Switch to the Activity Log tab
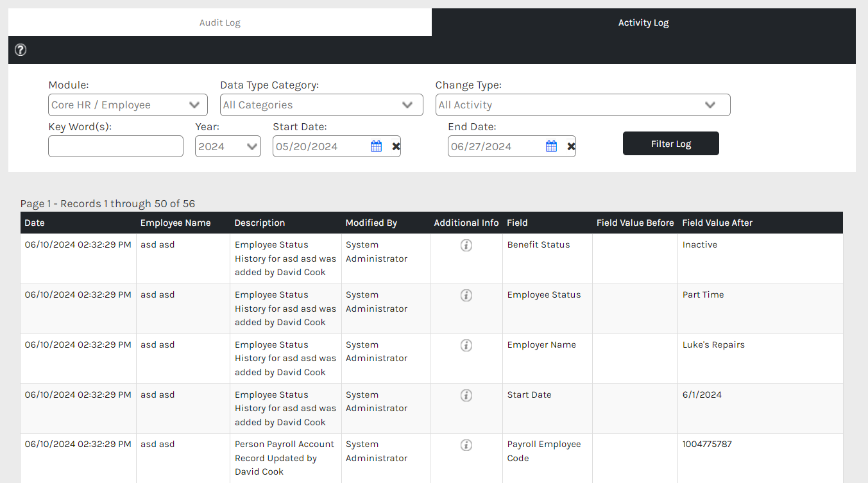868x483 pixels. point(643,22)
